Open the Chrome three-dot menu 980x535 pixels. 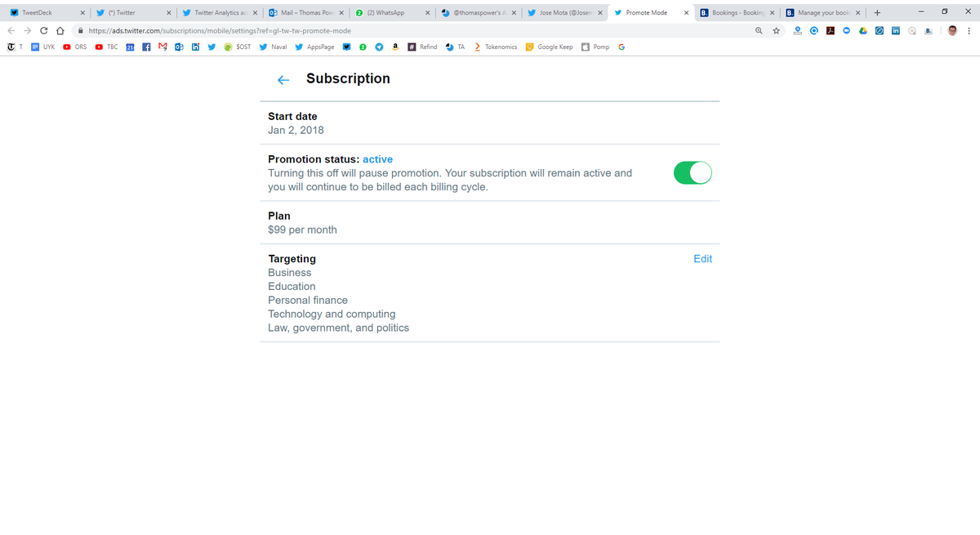click(969, 30)
